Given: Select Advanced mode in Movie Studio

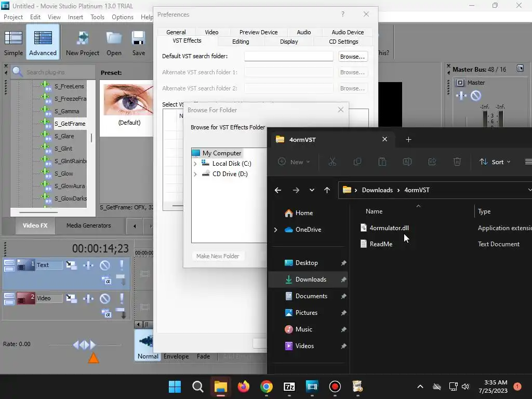Looking at the screenshot, I should 43,43.
